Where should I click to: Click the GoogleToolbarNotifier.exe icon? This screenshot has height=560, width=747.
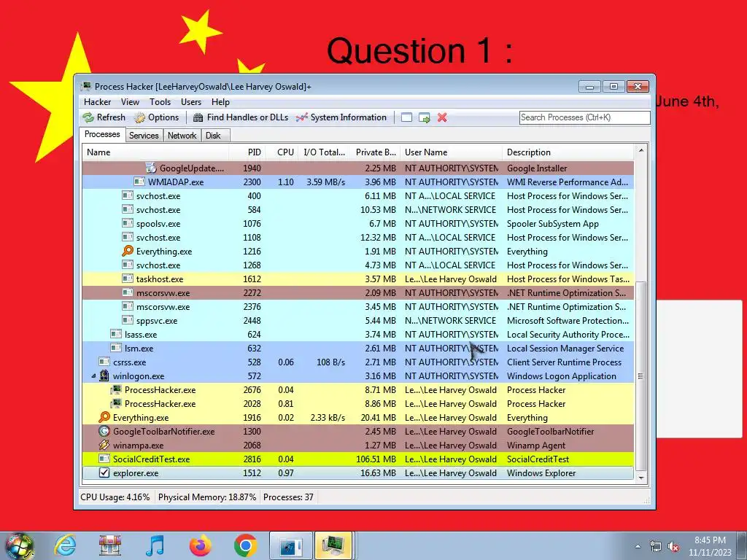coord(104,431)
